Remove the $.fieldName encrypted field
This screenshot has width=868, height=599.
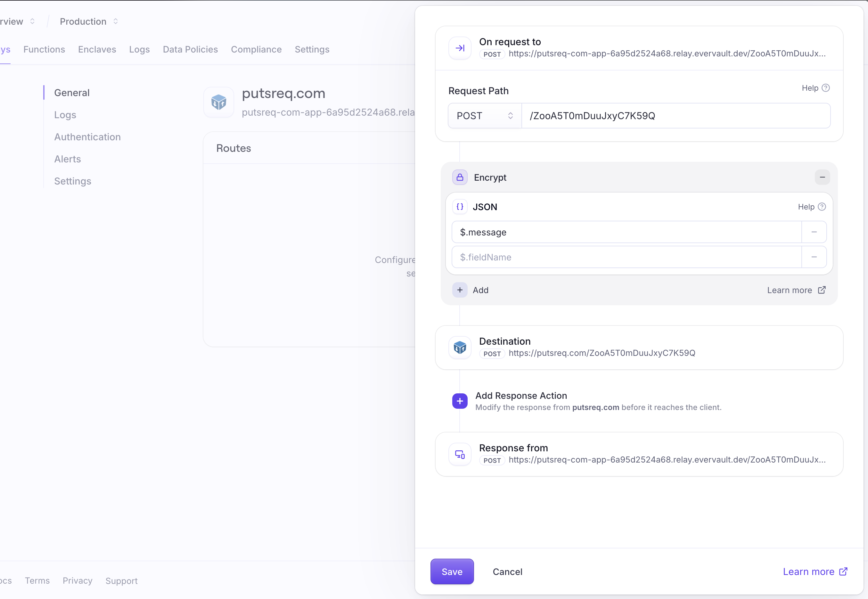pos(814,257)
